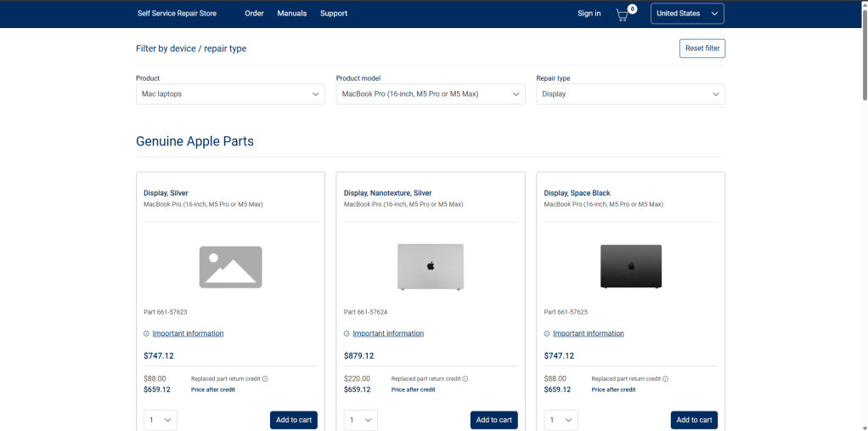
Task: Click the Display, Space Black product title
Action: [578, 193]
